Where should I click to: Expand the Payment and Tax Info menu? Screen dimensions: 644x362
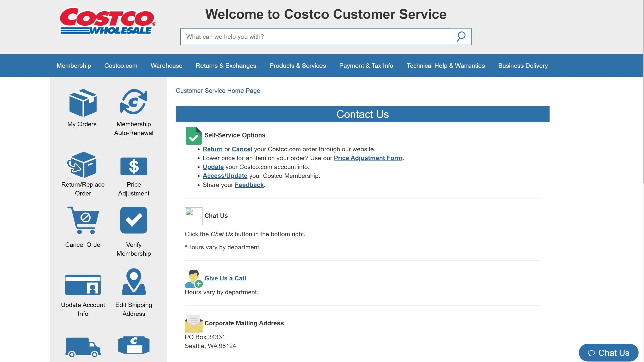[x=366, y=65]
